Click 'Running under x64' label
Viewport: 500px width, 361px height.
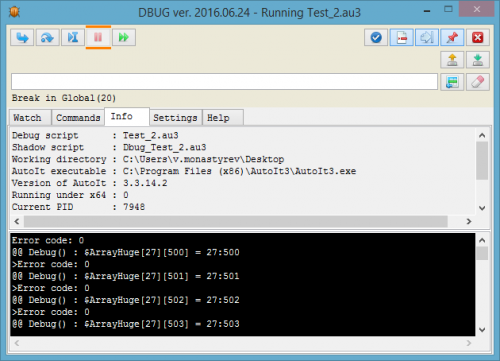click(59, 195)
